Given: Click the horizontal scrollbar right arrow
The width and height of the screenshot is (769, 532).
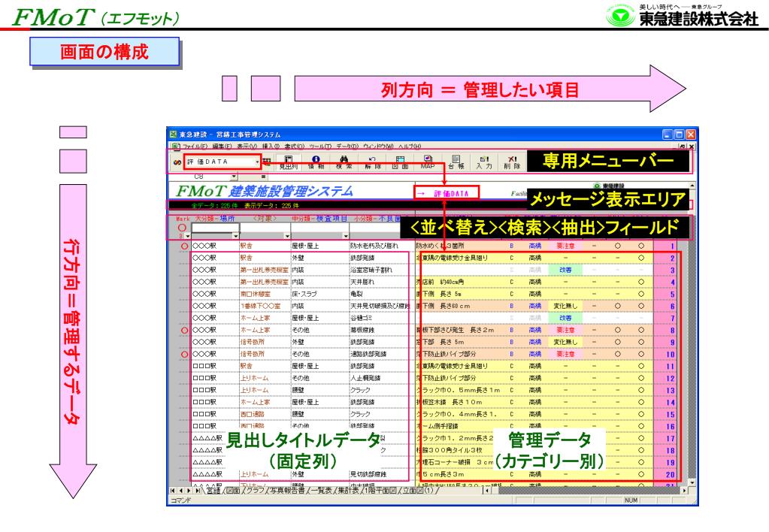Looking at the screenshot, I should 685,491.
